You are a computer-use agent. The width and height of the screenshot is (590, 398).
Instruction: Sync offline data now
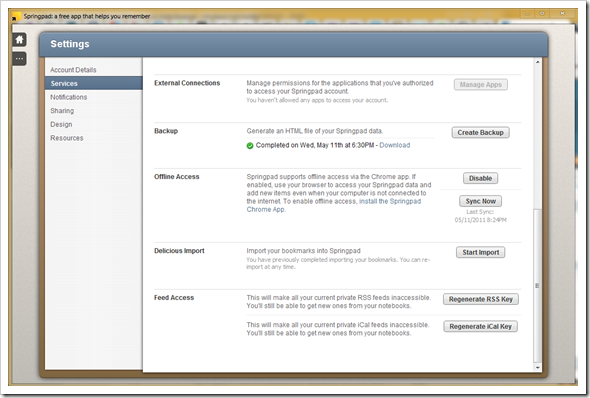pyautogui.click(x=481, y=201)
